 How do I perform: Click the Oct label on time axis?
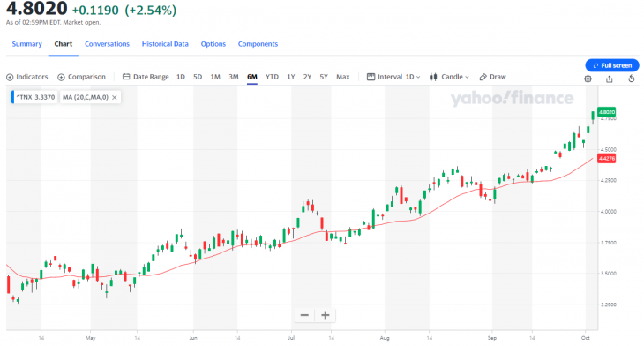[585, 338]
